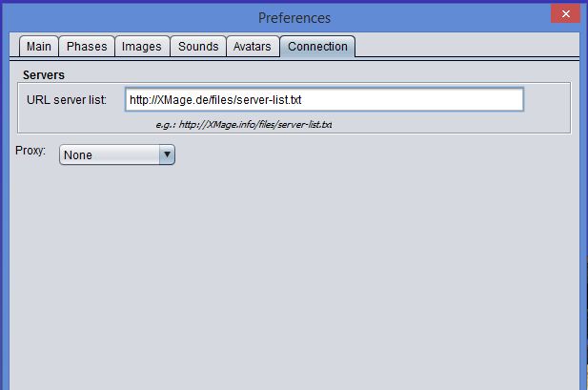Switch to the Main tab
Image resolution: width=588 pixels, height=390 pixels.
click(x=38, y=47)
